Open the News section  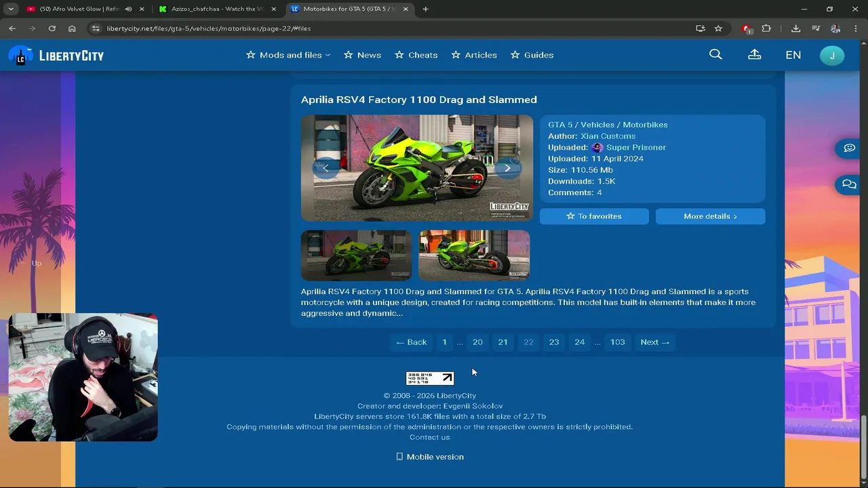pos(362,55)
